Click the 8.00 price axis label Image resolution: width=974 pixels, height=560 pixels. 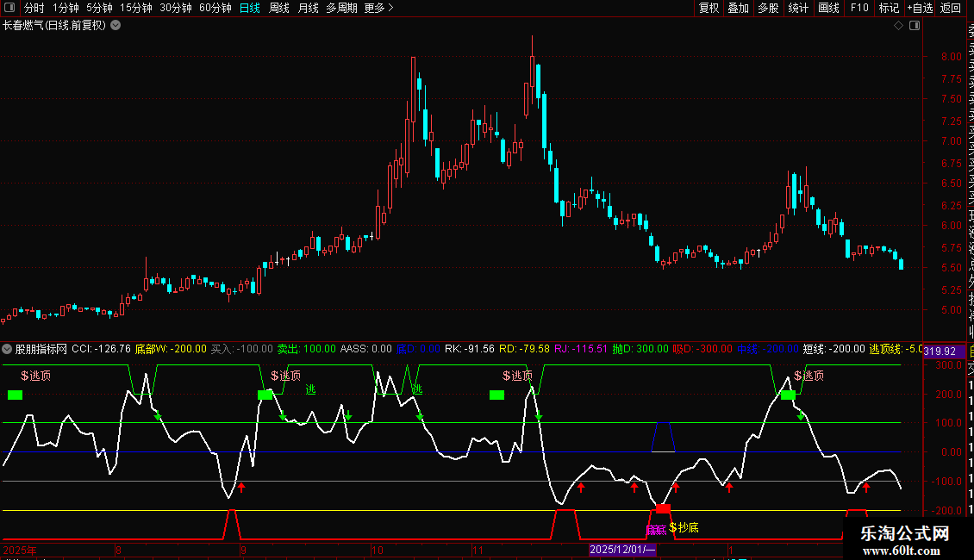[951, 57]
